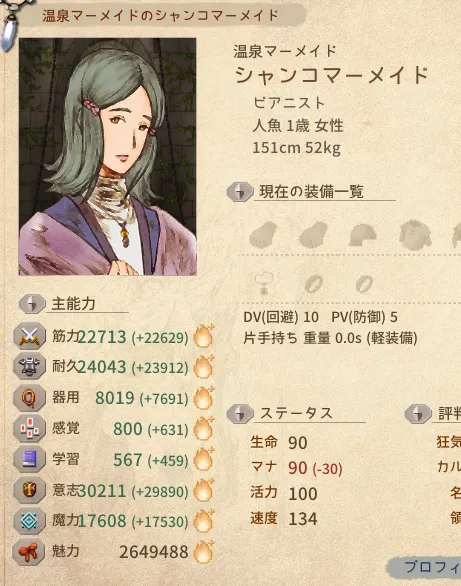Click the character portrait image

108,157
